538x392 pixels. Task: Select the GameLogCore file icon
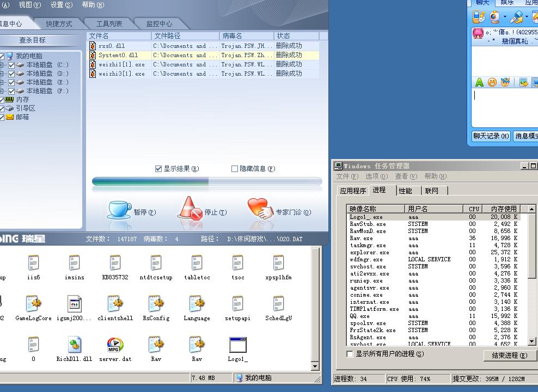click(33, 304)
